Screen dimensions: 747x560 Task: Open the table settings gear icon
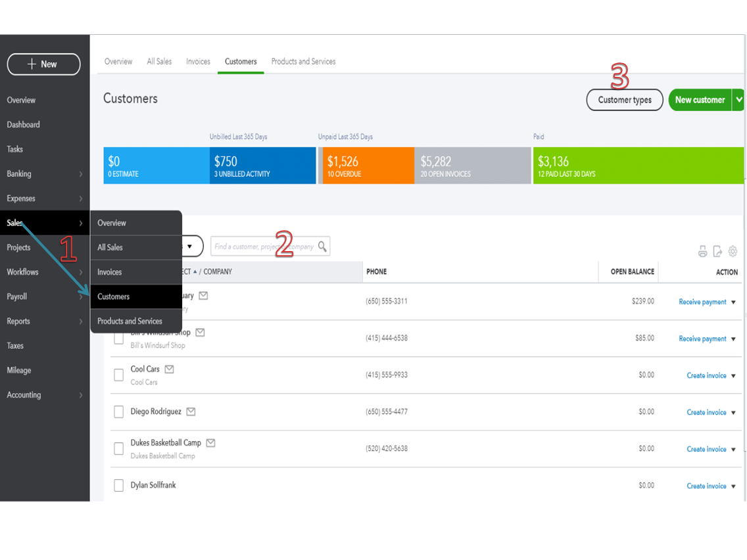[x=733, y=252]
